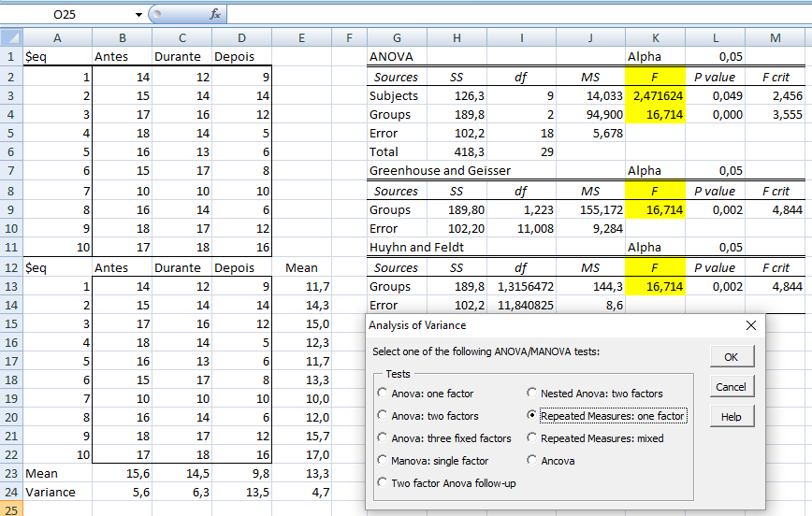The height and width of the screenshot is (516, 812).
Task: Click Alpha value 0,05 in row 1
Action: (715, 56)
